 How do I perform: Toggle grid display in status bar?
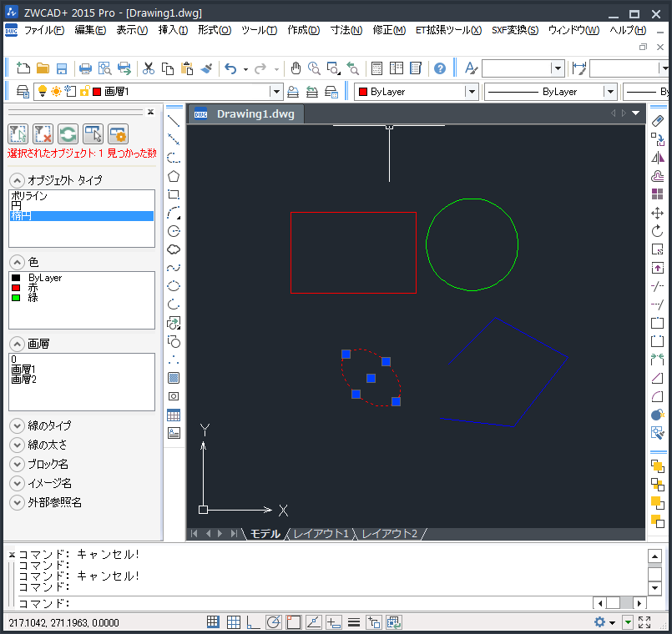234,622
